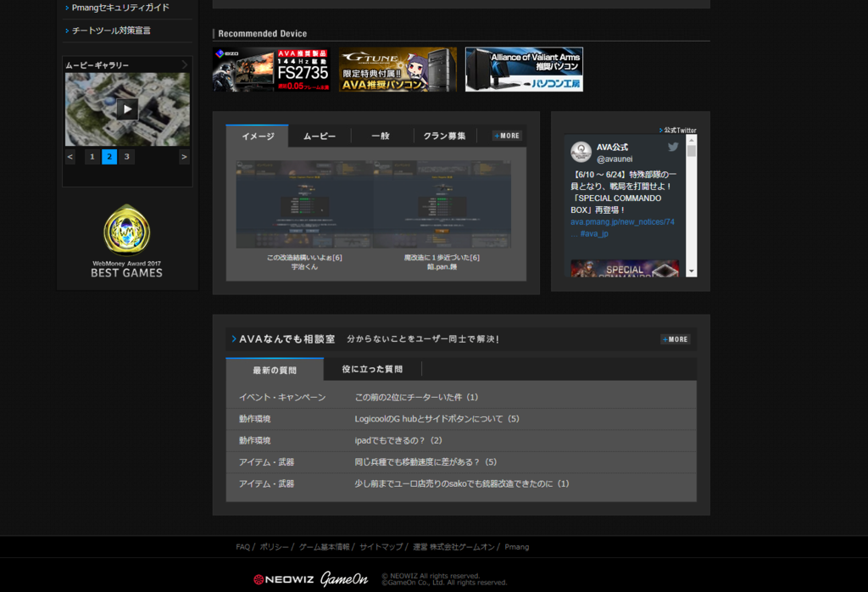
Task: Open screenshot thumbnail 魔改造に１歩近づいた
Action: 442,204
